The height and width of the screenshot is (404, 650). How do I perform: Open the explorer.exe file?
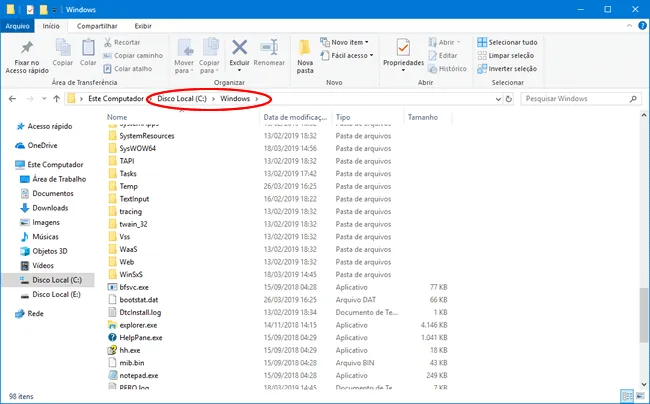(x=138, y=325)
